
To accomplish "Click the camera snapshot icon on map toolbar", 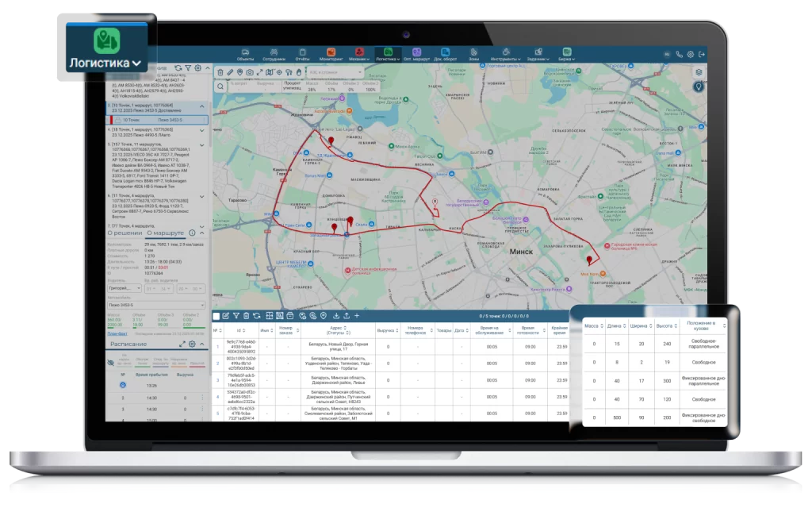I will (x=250, y=72).
